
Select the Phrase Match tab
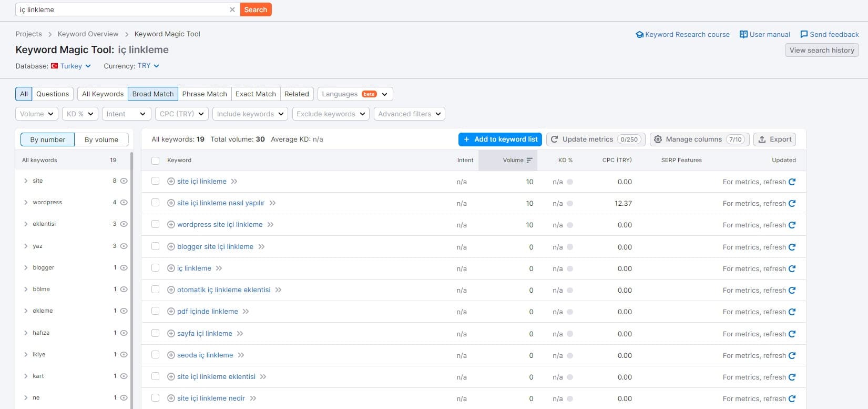pos(205,94)
